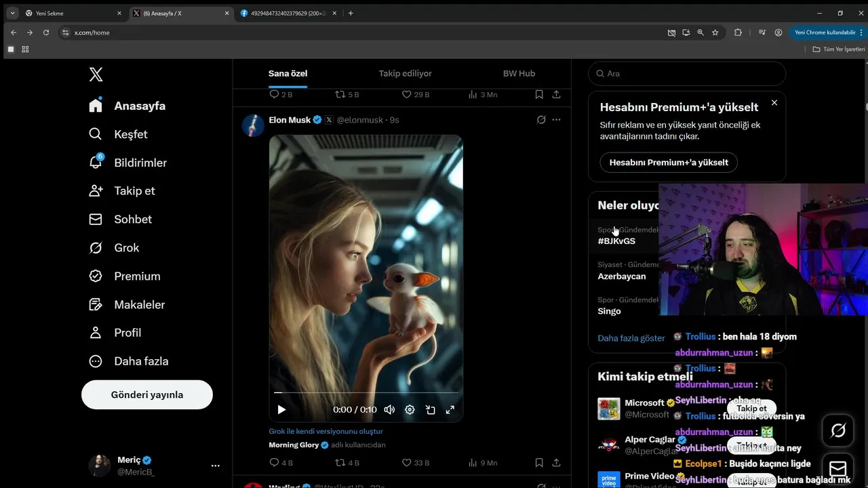
Task: View stats of Elon Musk post (9 Mn)
Action: pos(483,463)
